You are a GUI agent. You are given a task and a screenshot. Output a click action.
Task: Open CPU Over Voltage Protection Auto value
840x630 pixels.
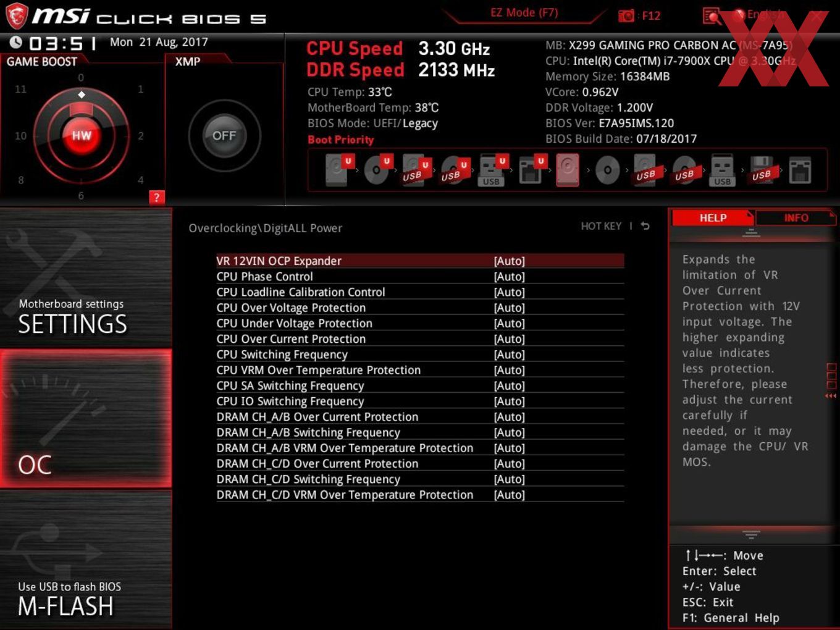509,308
